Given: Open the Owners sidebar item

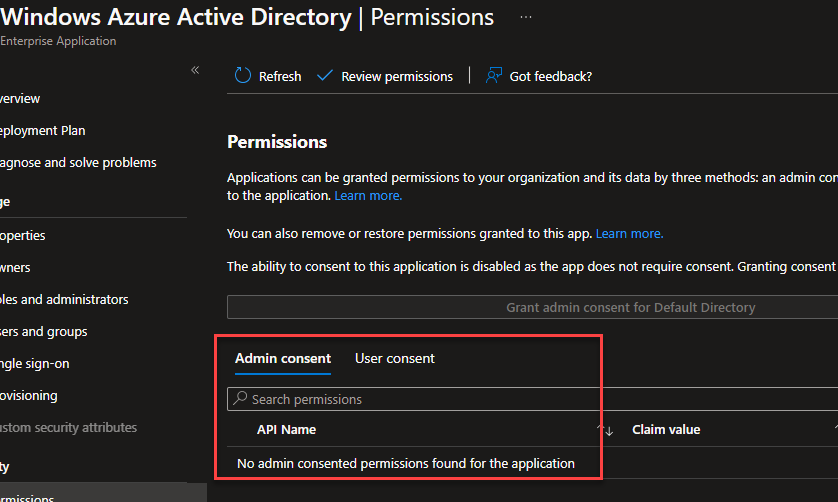Looking at the screenshot, I should click(15, 267).
